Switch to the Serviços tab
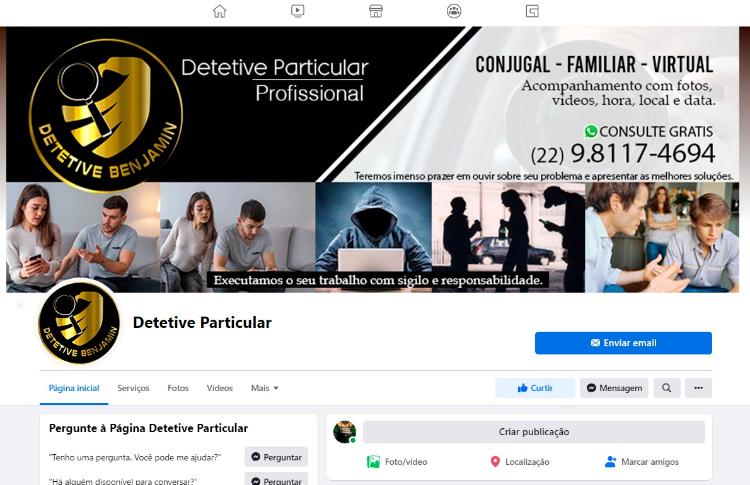This screenshot has width=750, height=485. (x=133, y=388)
